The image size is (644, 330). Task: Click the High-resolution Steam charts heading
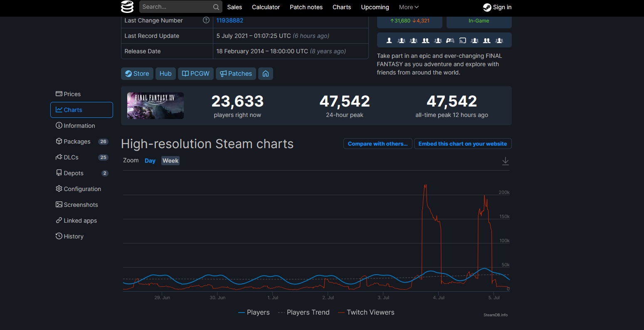click(207, 144)
